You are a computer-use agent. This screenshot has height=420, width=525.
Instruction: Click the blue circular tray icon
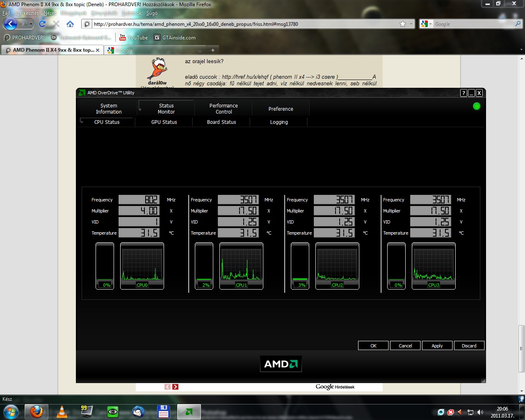pos(441,412)
